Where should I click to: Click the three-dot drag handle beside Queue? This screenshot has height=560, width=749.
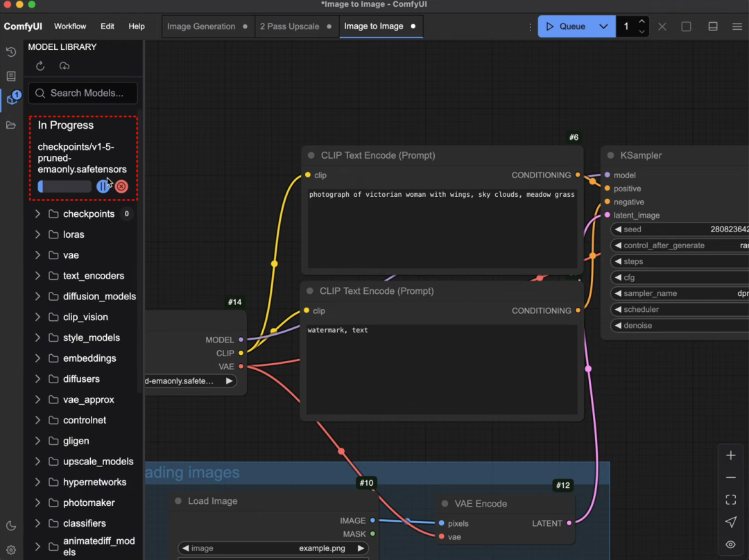point(531,27)
